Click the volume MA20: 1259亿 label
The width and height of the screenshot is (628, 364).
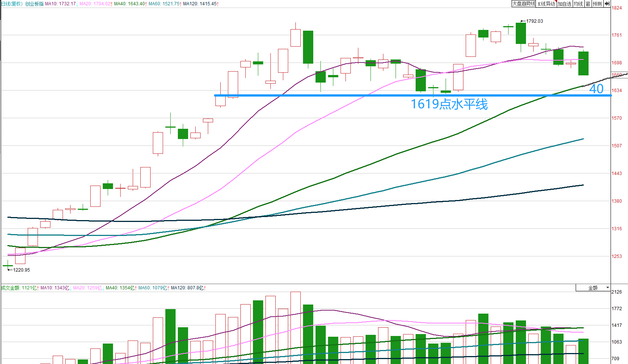point(89,288)
